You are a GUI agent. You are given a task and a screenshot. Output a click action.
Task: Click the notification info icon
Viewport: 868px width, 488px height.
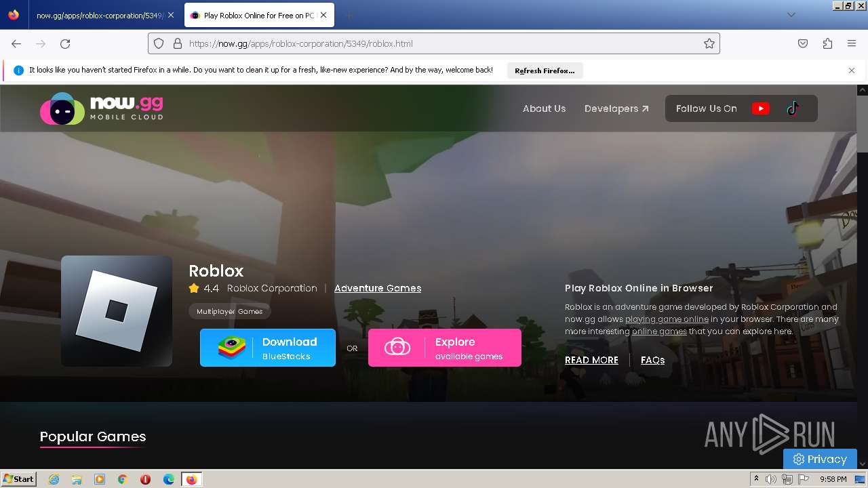18,70
